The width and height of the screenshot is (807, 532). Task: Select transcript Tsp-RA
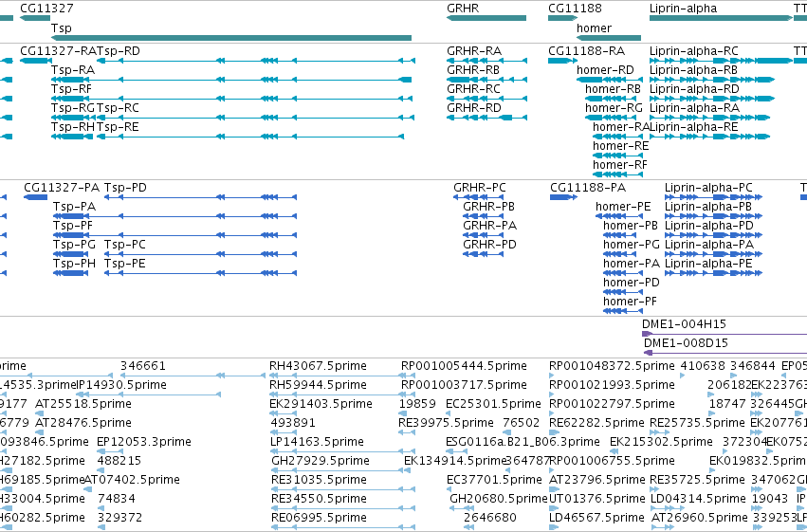pyautogui.click(x=231, y=80)
